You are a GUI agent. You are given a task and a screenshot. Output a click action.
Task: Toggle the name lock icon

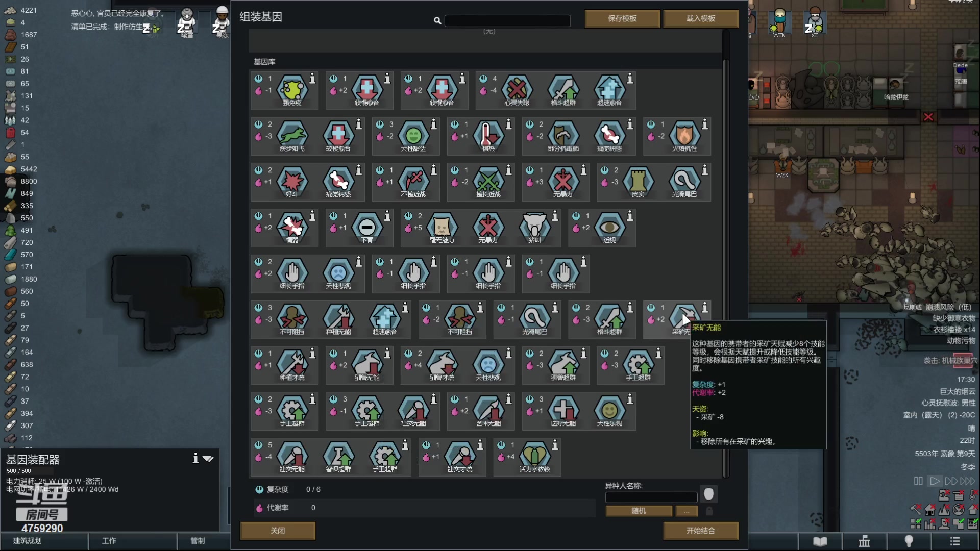coord(709,511)
